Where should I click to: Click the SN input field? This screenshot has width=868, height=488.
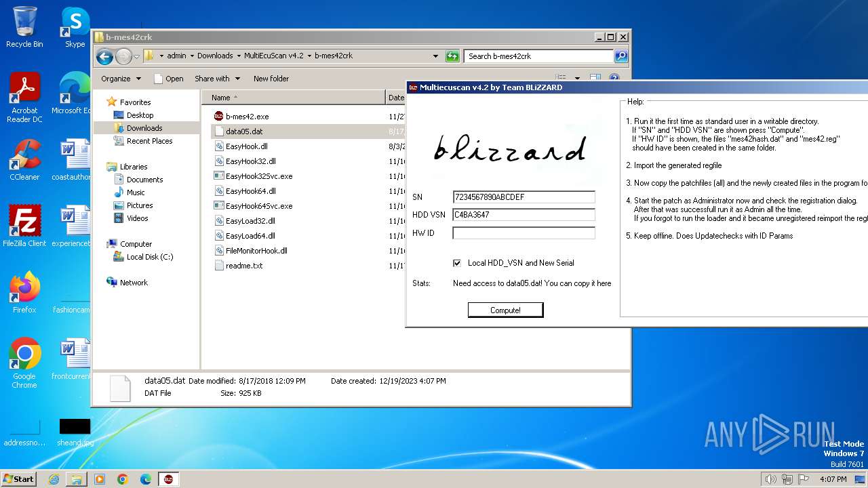pos(524,197)
